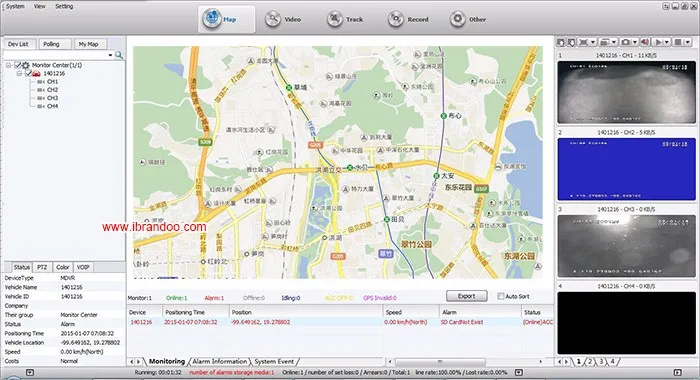Click the play video icon
The width and height of the screenshot is (700, 380).
657,42
